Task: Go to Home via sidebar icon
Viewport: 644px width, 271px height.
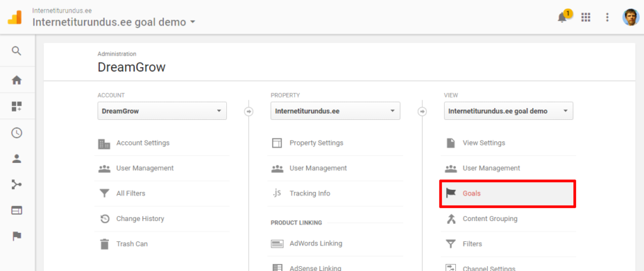Action: tap(16, 80)
